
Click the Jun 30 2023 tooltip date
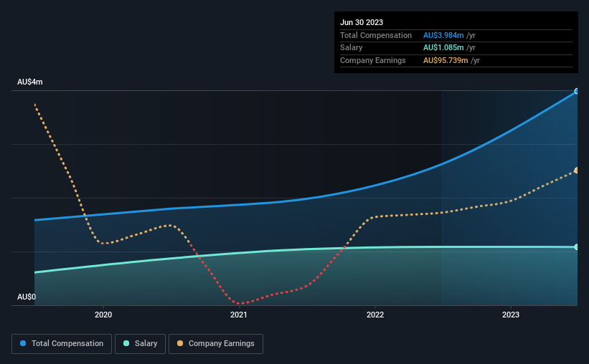tap(362, 22)
